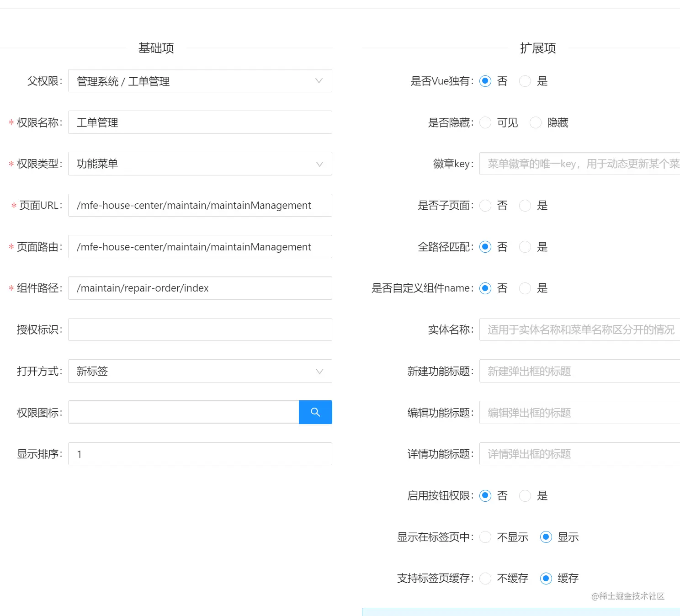The width and height of the screenshot is (680, 616).
Task: Select 是 for 是否自定义组件name
Action: [x=525, y=288]
